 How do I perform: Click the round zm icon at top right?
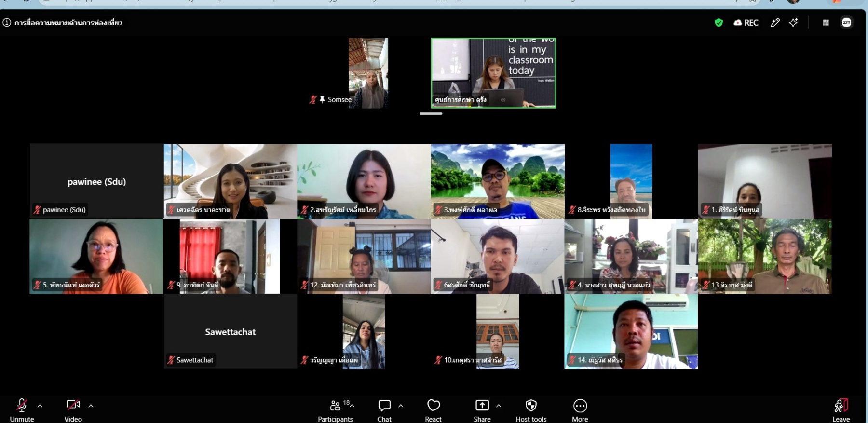(846, 22)
